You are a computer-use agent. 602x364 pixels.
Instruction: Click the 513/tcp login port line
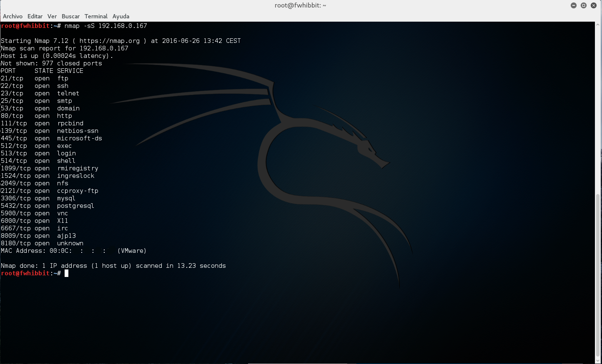click(38, 153)
